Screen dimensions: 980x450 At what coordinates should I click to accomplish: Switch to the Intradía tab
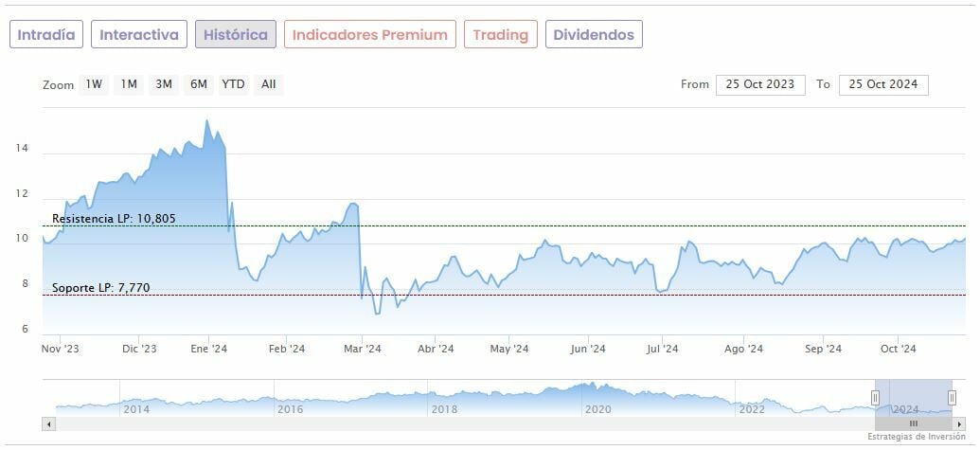point(46,35)
